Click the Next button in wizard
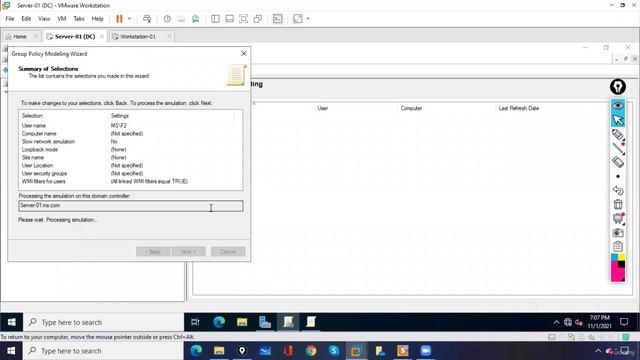The width and height of the screenshot is (640, 360). pyautogui.click(x=189, y=251)
